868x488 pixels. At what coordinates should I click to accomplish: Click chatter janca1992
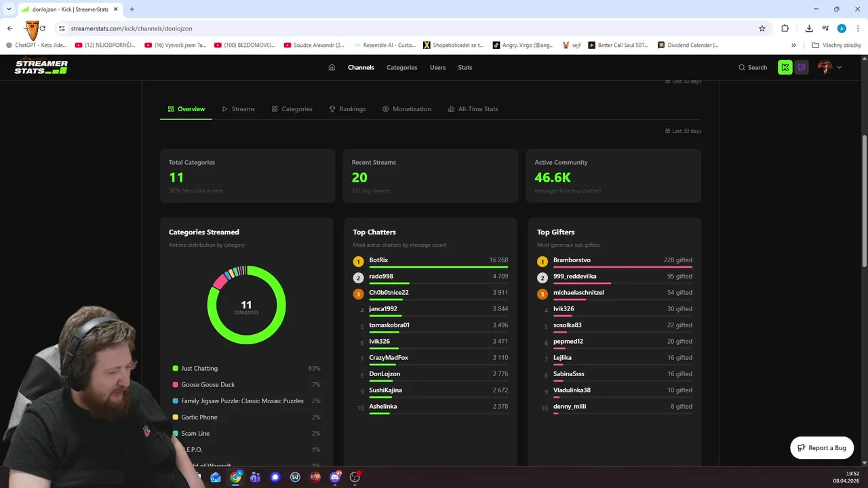[383, 309]
